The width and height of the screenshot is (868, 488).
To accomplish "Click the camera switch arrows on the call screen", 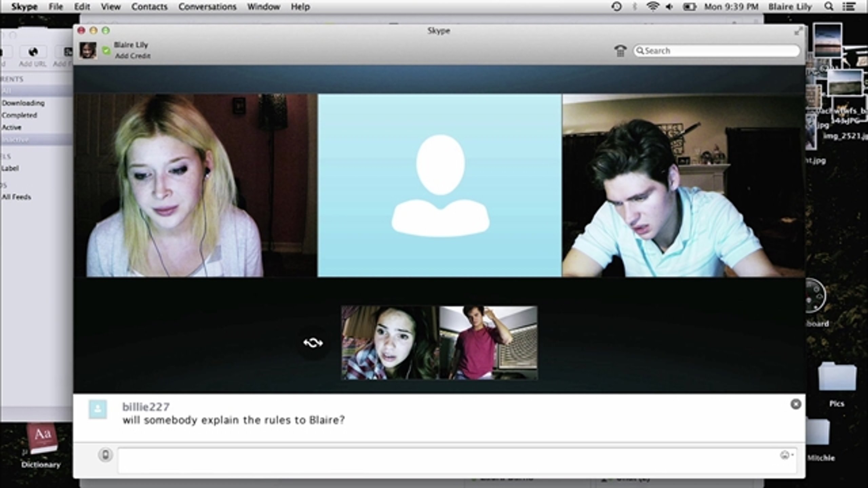I will click(x=313, y=343).
